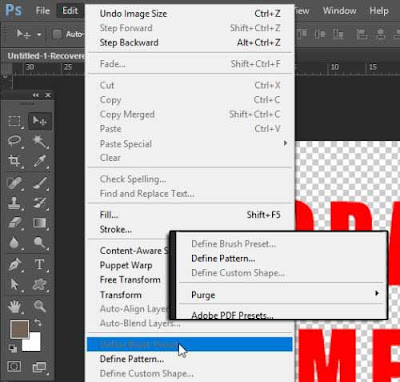
Task: Open the Window menu
Action: 339,11
